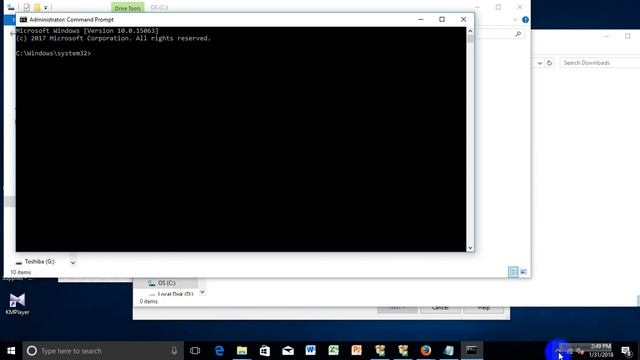Open KMPlayer desktop shortcut
The image size is (640, 360).
pyautogui.click(x=17, y=304)
